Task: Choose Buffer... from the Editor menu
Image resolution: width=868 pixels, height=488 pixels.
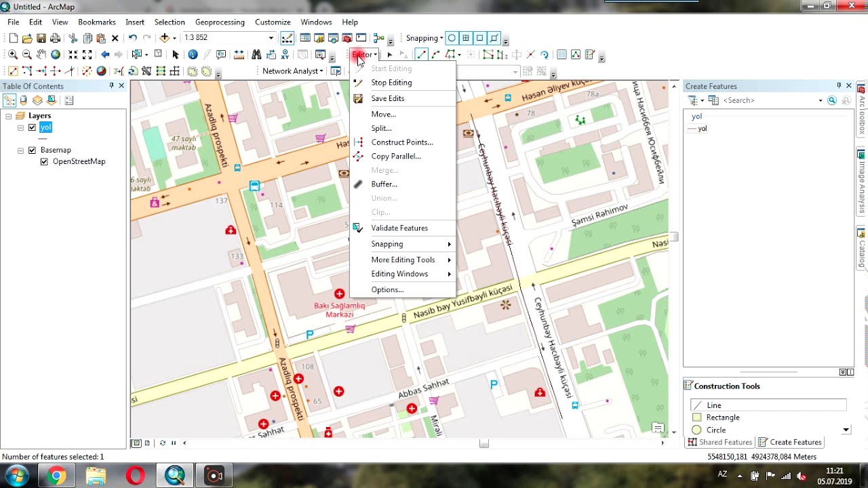Action: [403, 184]
